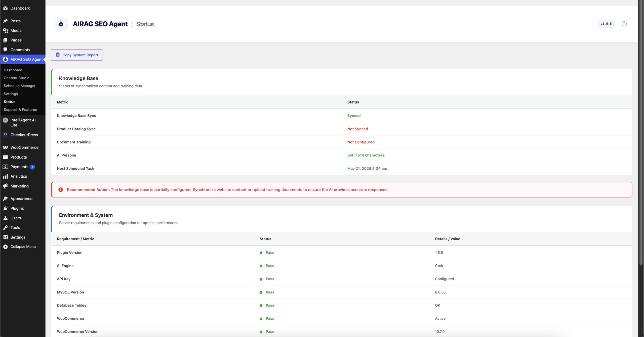Screen dimensions: 644x337
Task: Click the Media library icon
Action: [5, 30]
